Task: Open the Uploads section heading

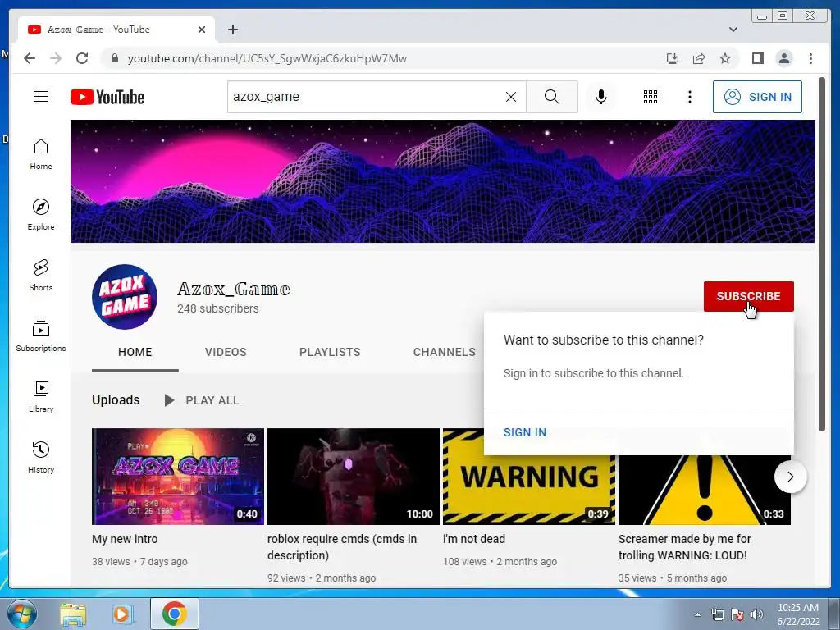Action: [x=116, y=400]
